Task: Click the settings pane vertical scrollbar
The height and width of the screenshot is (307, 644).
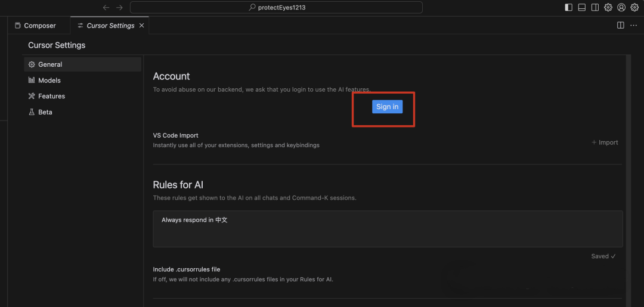Action: [x=627, y=181]
